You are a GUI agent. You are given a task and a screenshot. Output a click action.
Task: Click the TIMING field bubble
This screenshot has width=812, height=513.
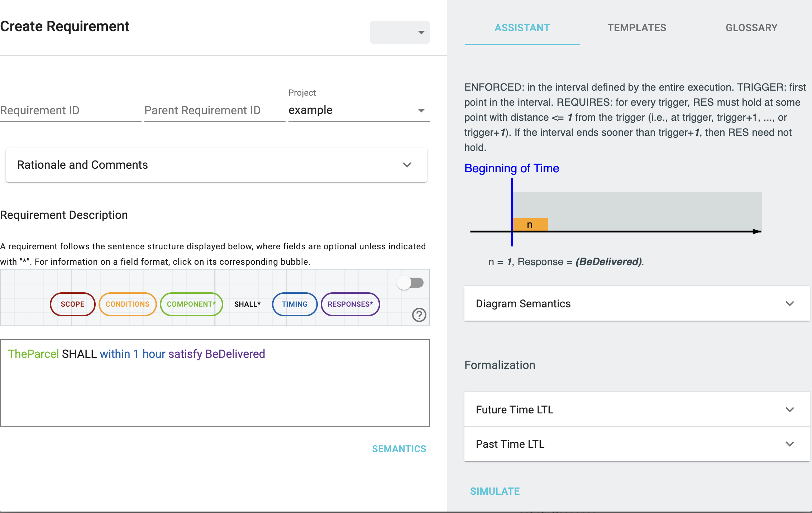tap(295, 304)
